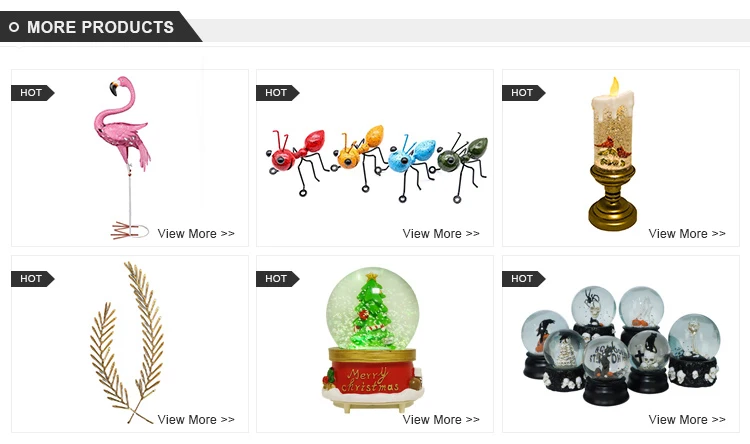This screenshot has width=750, height=444.
Task: Click View More beside the candle lantern
Action: pos(687,233)
